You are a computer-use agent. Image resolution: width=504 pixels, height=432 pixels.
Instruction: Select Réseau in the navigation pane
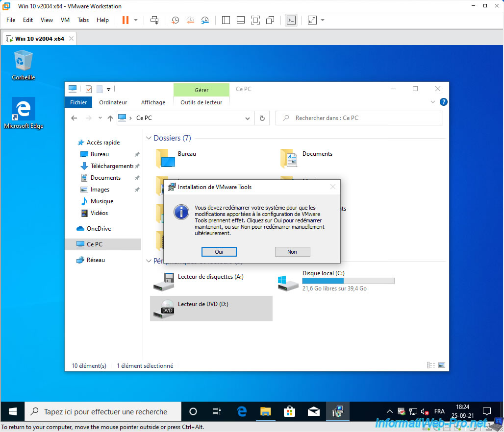(x=96, y=260)
